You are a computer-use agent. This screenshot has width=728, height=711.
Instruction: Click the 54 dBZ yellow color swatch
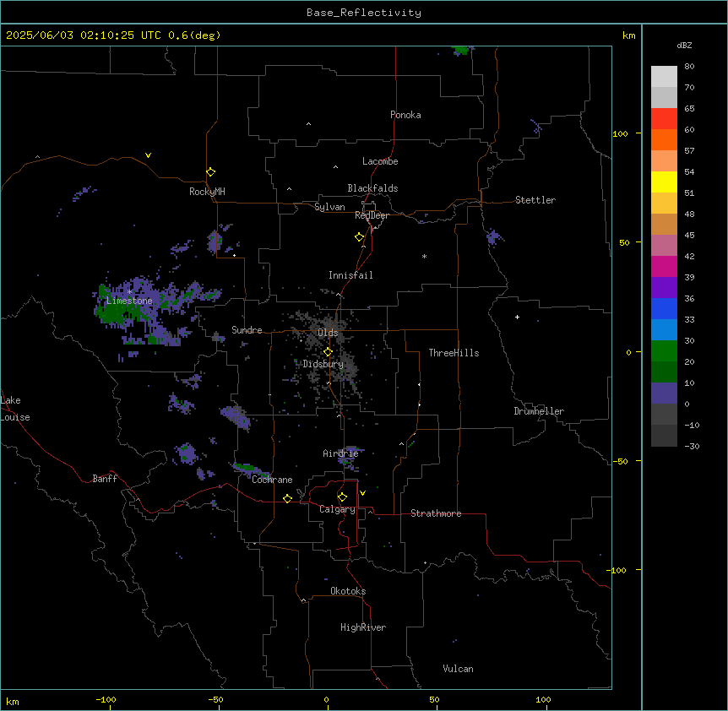[664, 182]
